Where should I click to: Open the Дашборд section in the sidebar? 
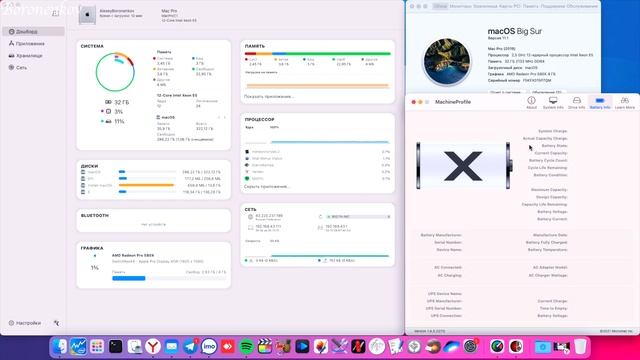coord(33,31)
